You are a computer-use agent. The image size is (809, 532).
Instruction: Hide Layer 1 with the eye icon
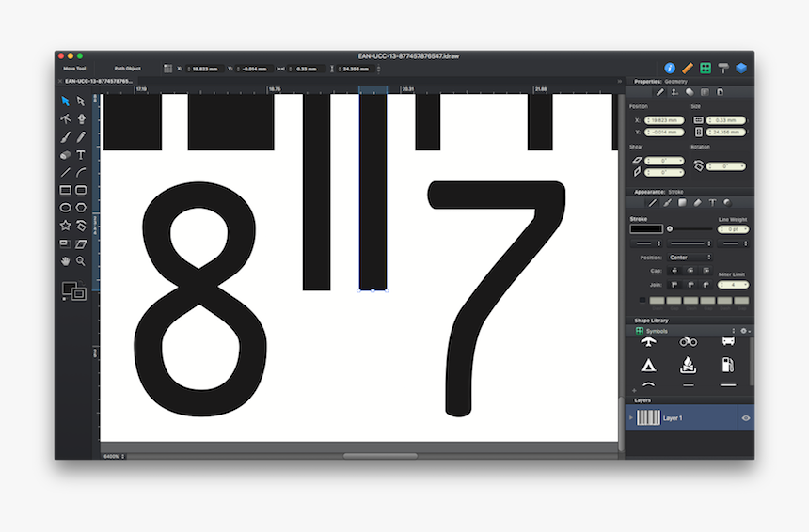click(x=745, y=418)
